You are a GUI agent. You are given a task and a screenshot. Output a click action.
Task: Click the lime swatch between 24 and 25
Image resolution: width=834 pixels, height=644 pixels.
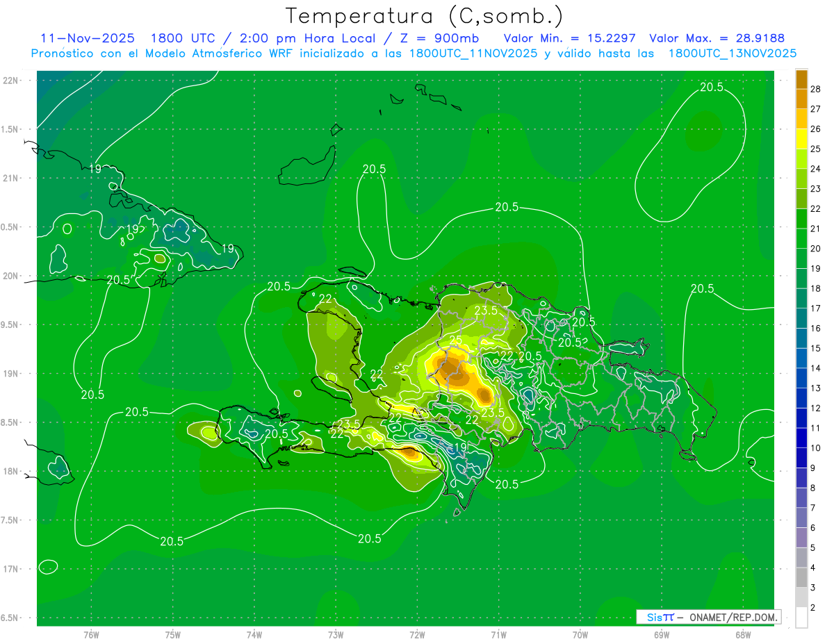pyautogui.click(x=801, y=159)
